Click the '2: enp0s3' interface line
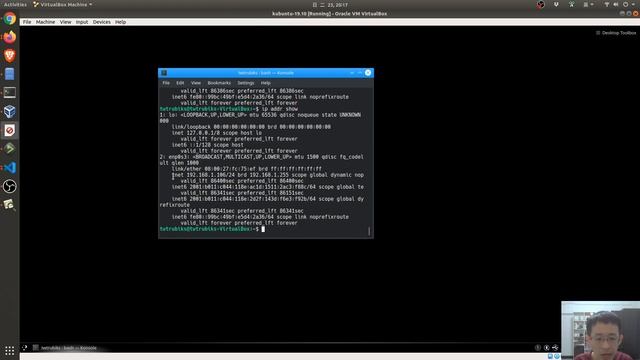Screen dimensions: 640x360 [x=261, y=157]
